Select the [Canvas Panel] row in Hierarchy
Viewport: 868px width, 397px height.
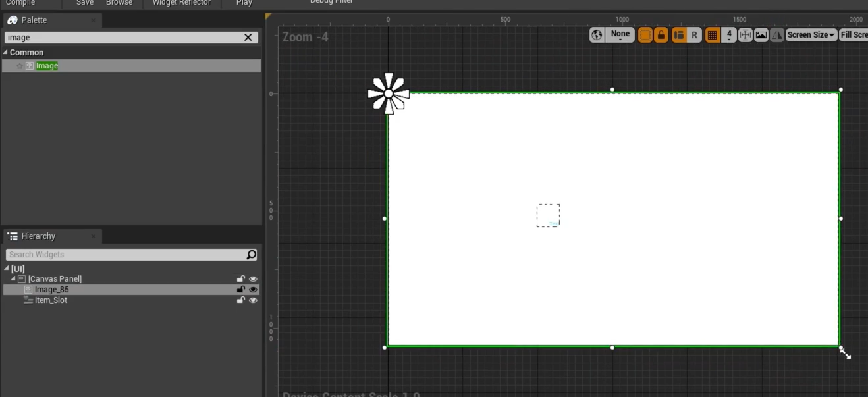tap(132, 279)
